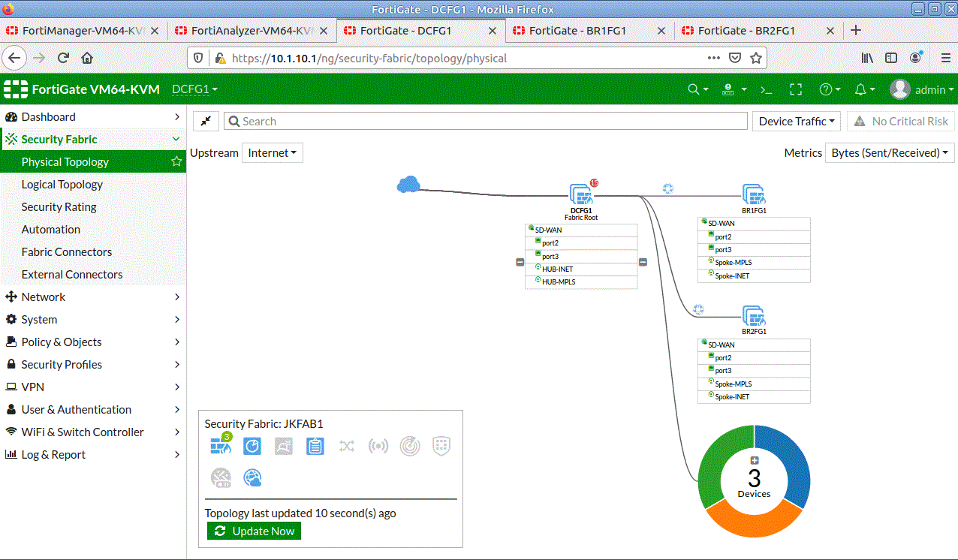Click the No Critical Risk button
Viewport: 958px width, 560px height.
pyautogui.click(x=901, y=121)
